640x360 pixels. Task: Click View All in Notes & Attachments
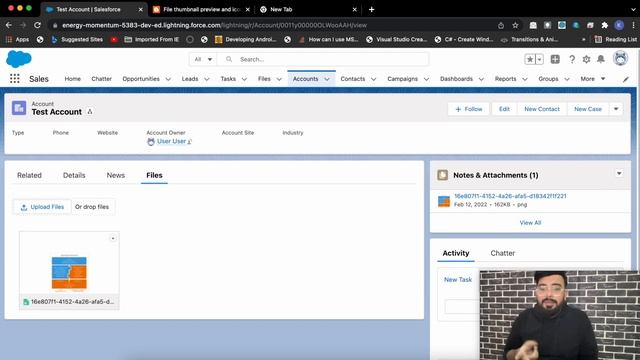tap(530, 222)
